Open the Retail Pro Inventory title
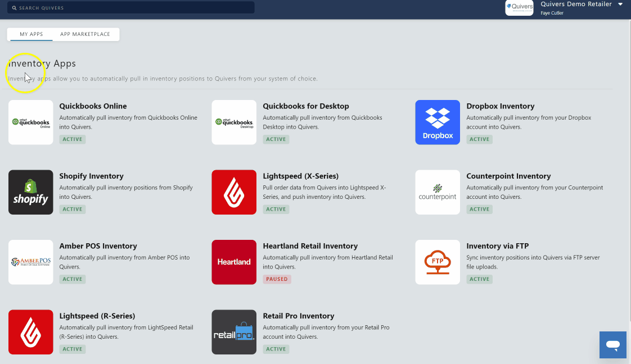Image resolution: width=631 pixels, height=364 pixels. [x=299, y=316]
